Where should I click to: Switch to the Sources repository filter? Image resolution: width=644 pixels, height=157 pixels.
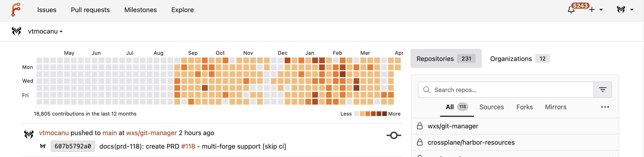pyautogui.click(x=491, y=107)
